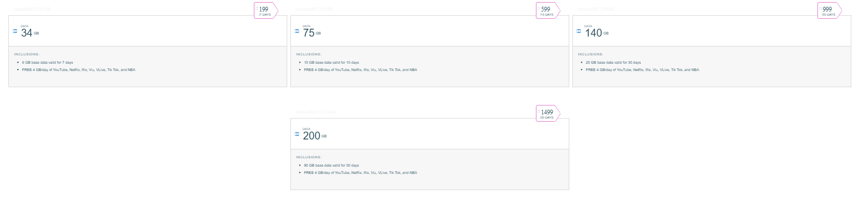The image size is (868, 199).
Task: Open the HomeWATCH199 plan title
Action: click(32, 9)
